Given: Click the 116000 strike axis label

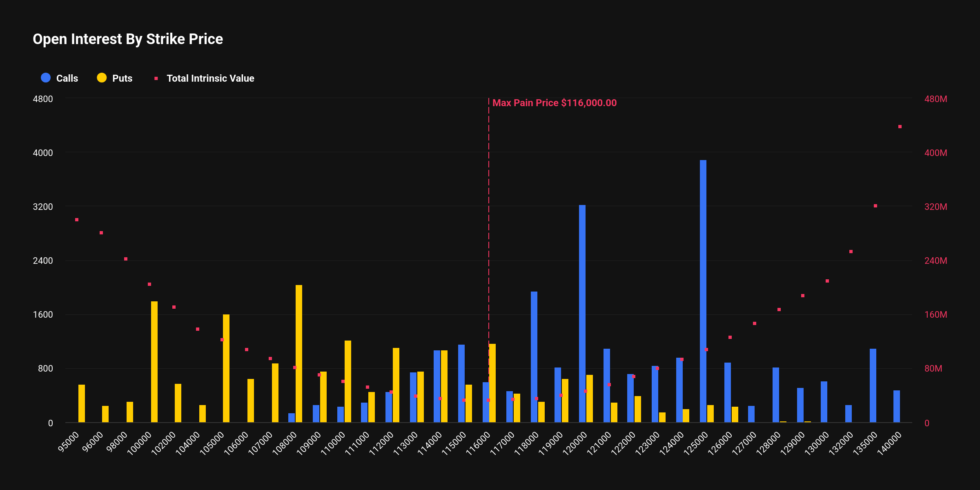Looking at the screenshot, I should point(479,443).
